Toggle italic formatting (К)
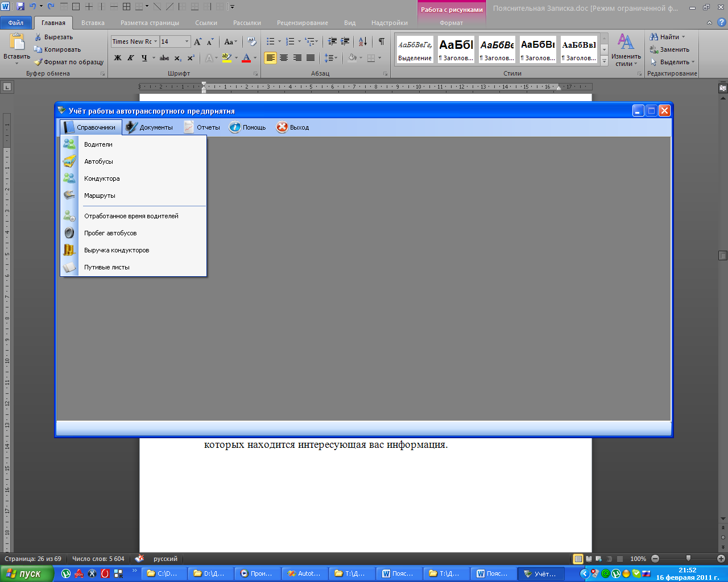Screen dimensions: 728x582 coord(131,58)
